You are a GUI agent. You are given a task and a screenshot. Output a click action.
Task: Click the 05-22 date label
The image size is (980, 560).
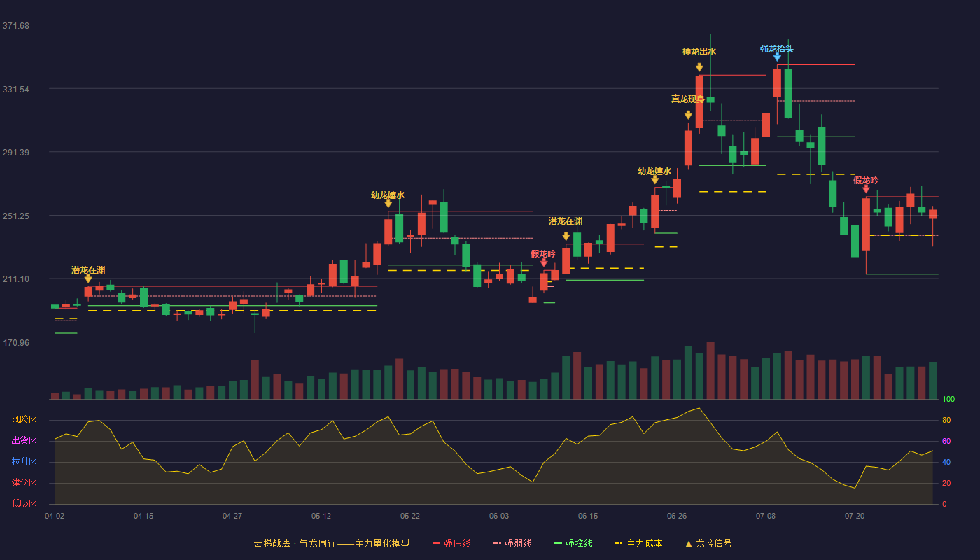pos(410,516)
